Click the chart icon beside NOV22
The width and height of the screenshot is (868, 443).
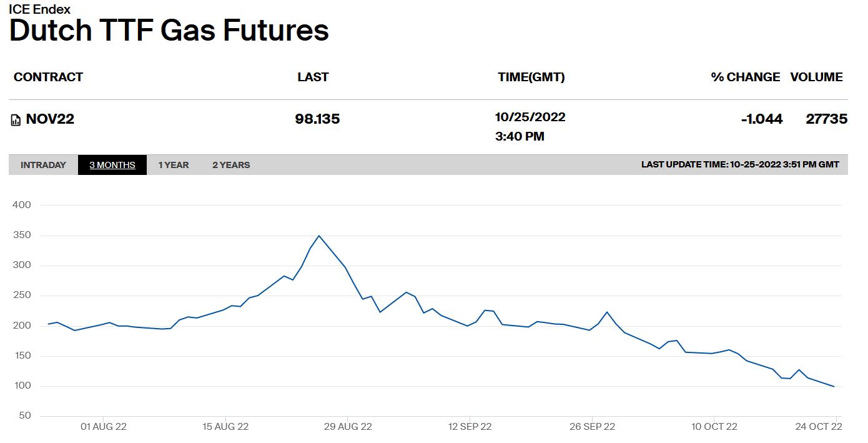click(x=16, y=120)
